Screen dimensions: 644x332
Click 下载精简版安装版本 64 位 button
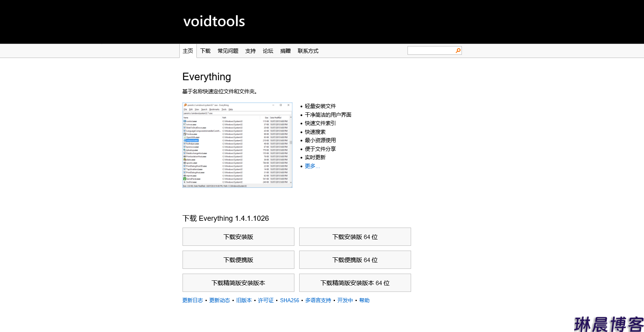click(x=355, y=283)
